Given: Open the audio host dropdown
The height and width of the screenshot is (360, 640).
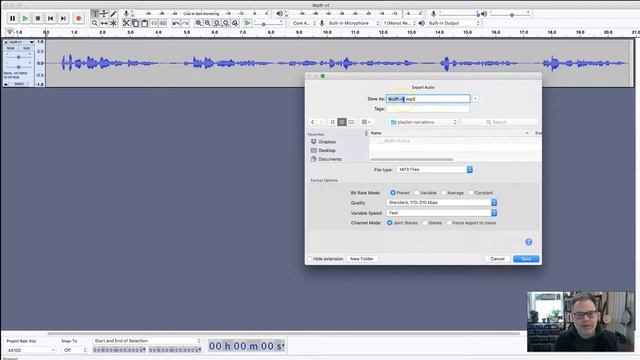Looking at the screenshot, I should [304, 23].
